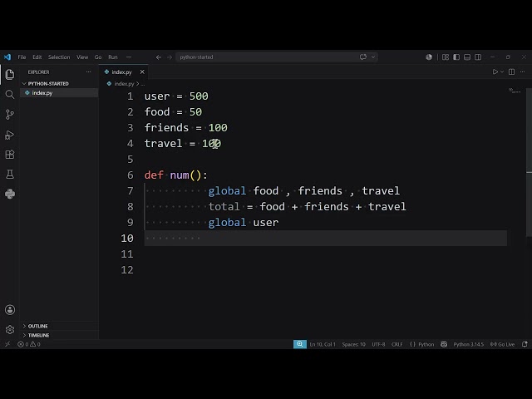Open notifications bell icon
Screen dimensions: 532x399
525,344
